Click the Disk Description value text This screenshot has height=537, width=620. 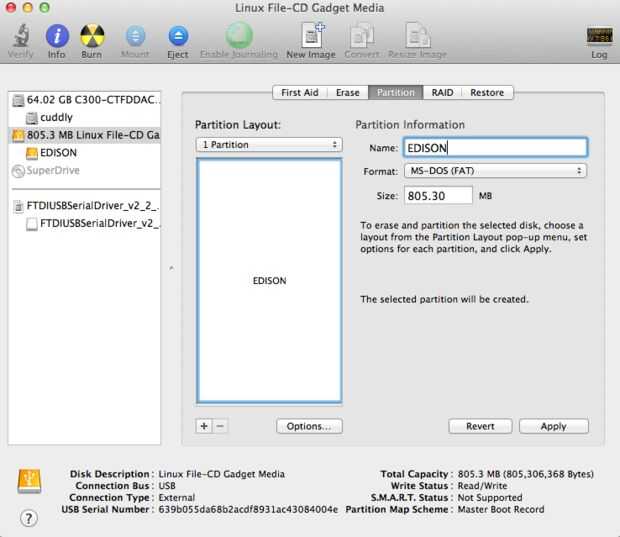[x=221, y=474]
